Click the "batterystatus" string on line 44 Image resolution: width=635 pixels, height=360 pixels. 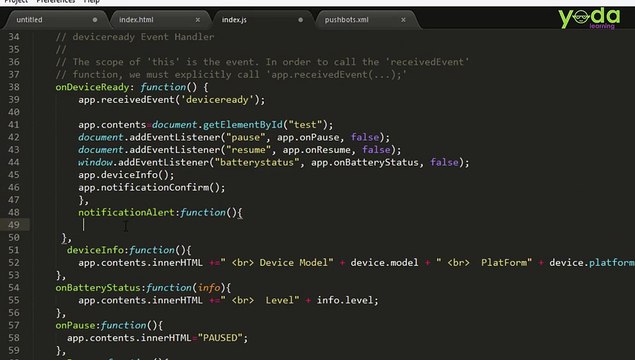[x=257, y=162]
